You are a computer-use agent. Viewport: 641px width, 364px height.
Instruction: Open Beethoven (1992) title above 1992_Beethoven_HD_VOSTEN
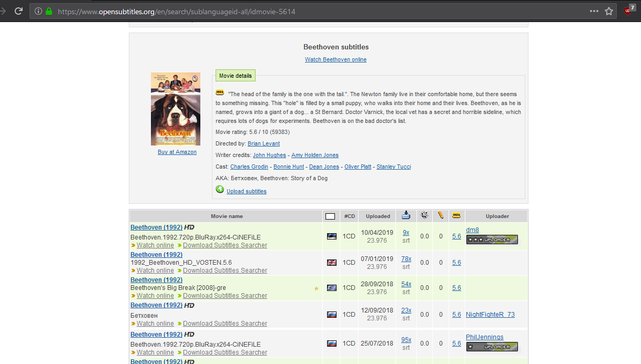click(156, 255)
